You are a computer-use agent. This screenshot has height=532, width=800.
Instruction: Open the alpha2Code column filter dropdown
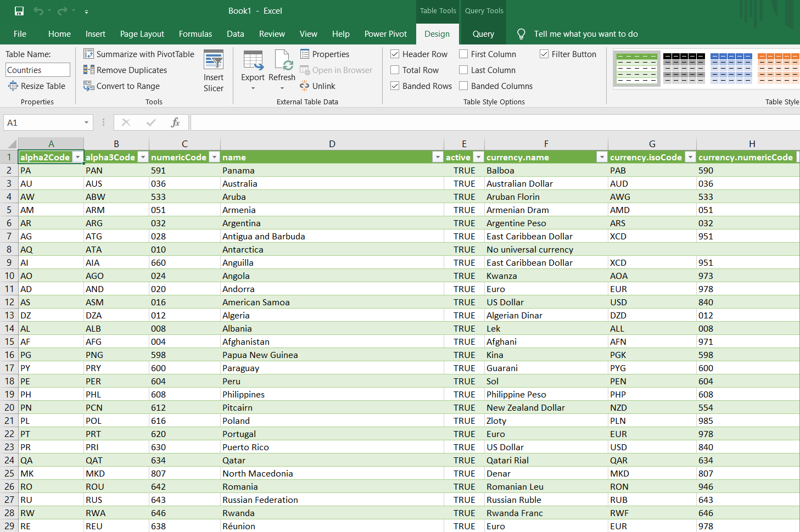tap(77, 157)
